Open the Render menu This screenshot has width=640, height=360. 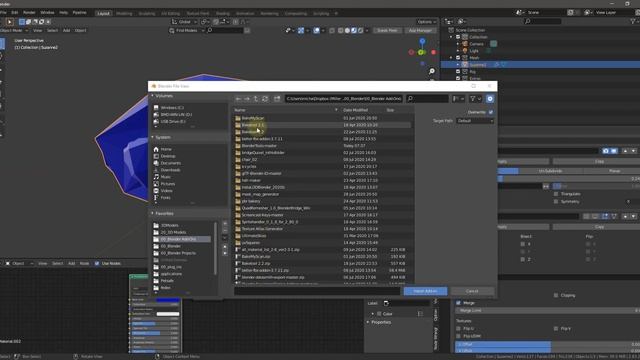[29, 13]
